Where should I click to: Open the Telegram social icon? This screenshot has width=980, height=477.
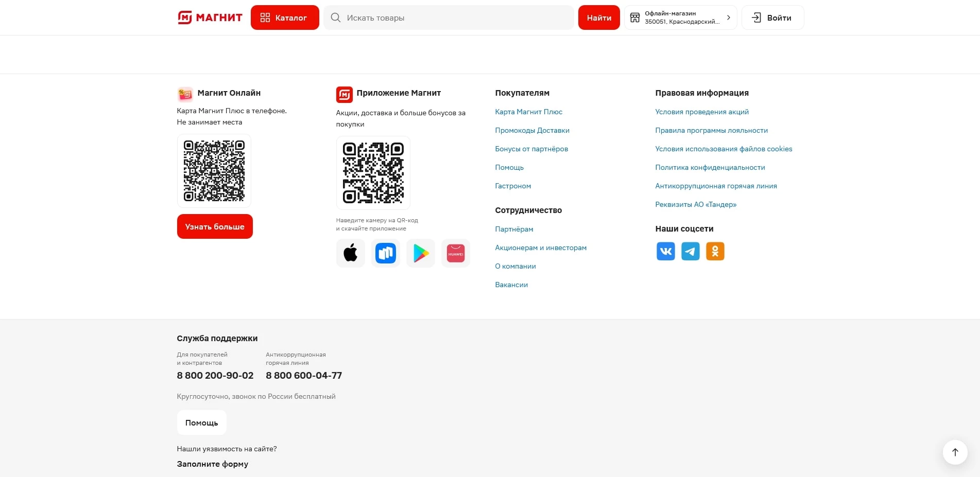click(690, 251)
